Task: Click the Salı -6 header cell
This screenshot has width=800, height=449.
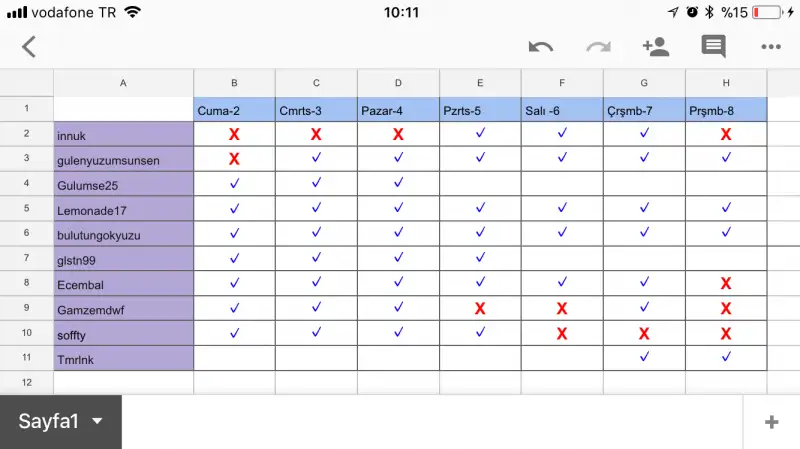Action: 562,109
